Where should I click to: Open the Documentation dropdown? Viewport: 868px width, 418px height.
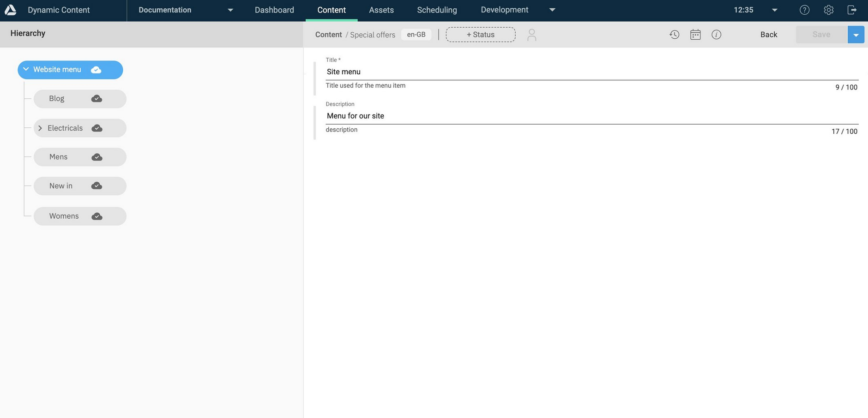[x=230, y=9]
